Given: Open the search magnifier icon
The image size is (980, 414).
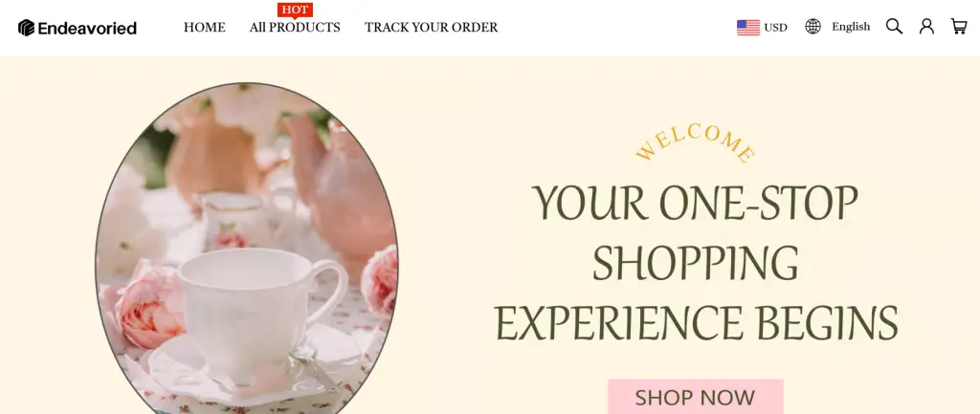Looking at the screenshot, I should click(x=894, y=26).
